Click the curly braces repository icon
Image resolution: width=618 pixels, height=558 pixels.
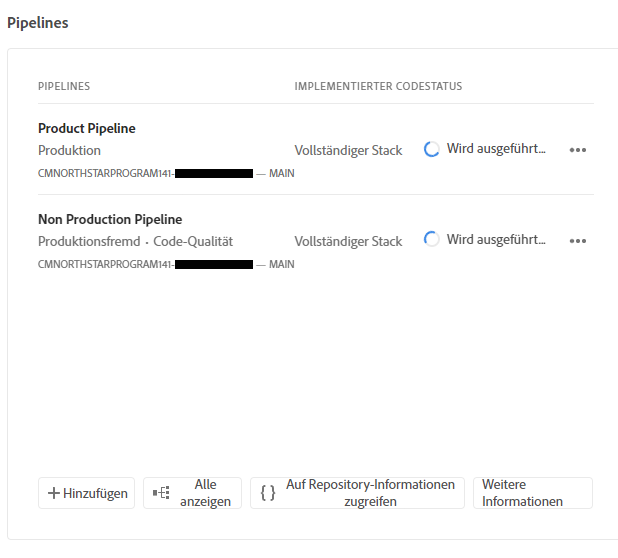point(268,493)
